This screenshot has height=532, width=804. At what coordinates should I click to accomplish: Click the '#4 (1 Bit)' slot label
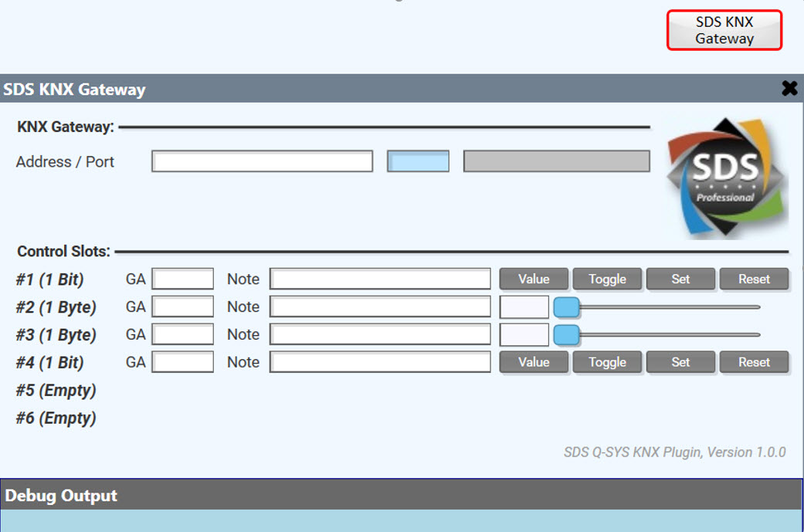tap(49, 362)
